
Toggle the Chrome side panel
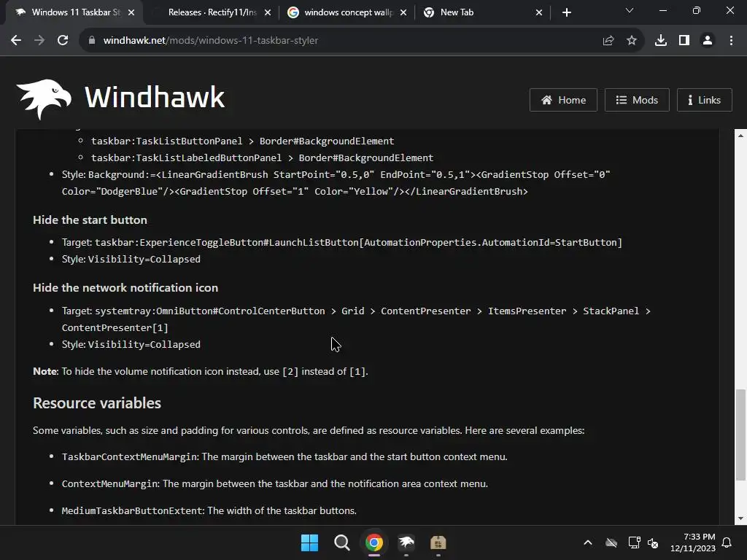[x=684, y=41]
